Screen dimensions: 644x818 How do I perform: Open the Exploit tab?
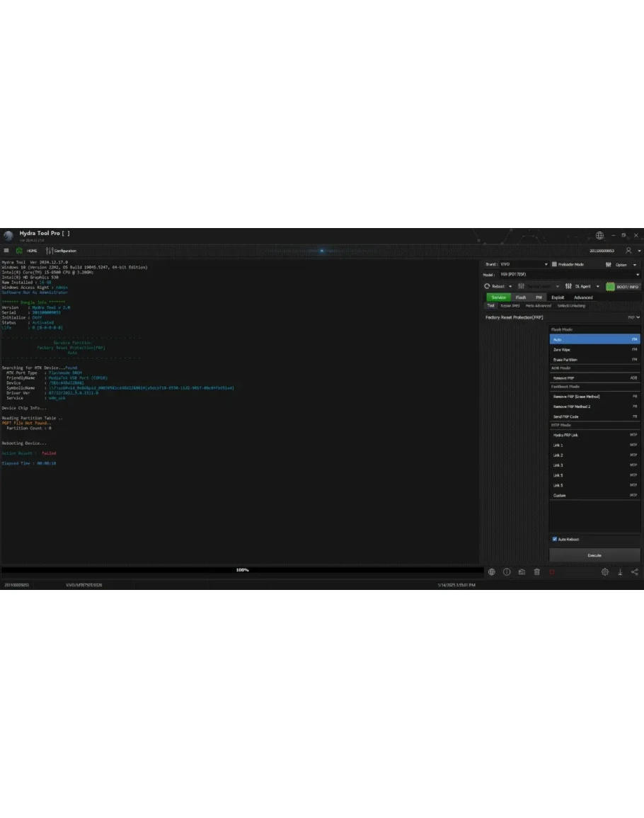(558, 297)
